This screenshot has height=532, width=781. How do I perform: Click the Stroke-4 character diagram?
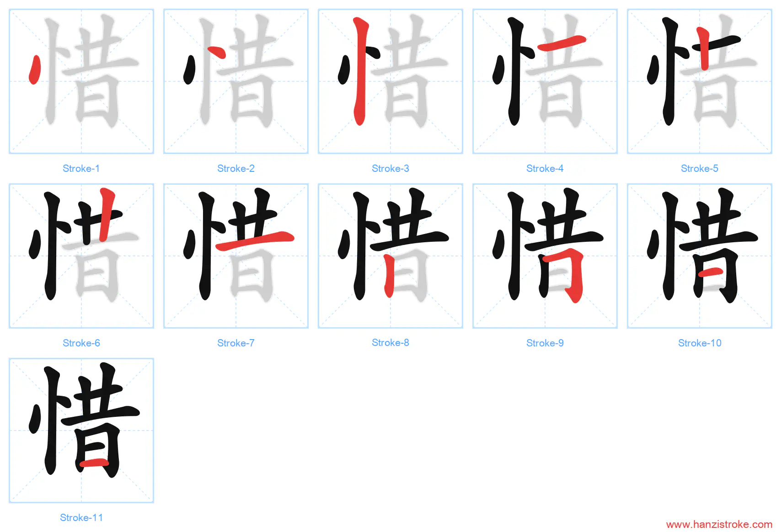pyautogui.click(x=545, y=81)
